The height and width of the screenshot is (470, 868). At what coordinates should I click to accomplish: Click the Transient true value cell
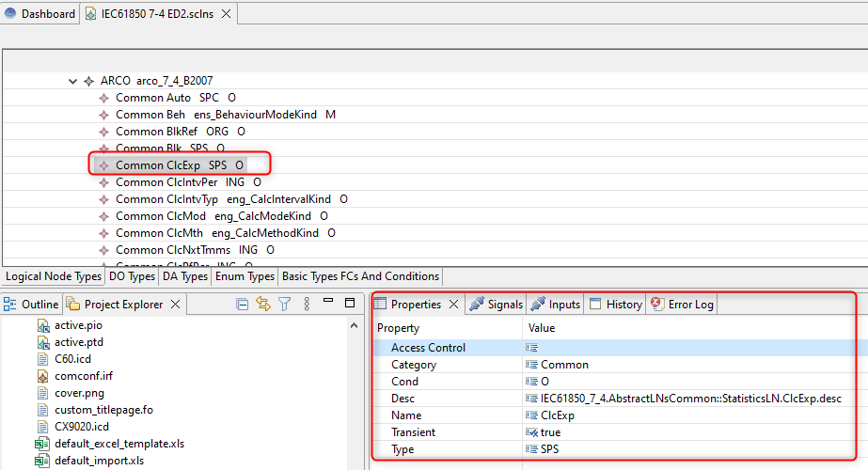tap(550, 432)
